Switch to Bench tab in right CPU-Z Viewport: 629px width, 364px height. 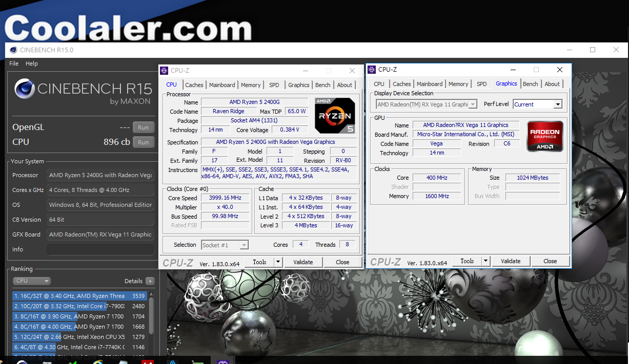click(x=531, y=84)
